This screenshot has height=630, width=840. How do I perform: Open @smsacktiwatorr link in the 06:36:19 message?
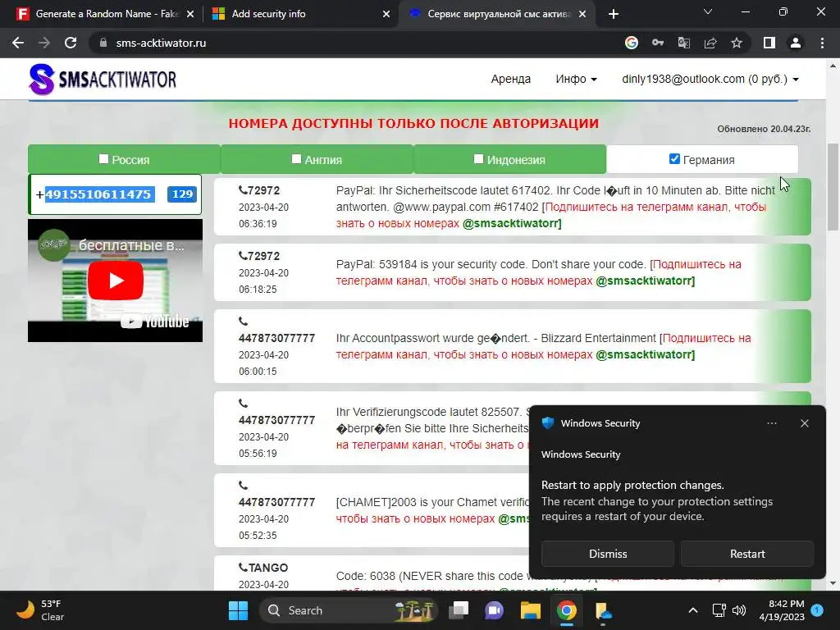512,223
